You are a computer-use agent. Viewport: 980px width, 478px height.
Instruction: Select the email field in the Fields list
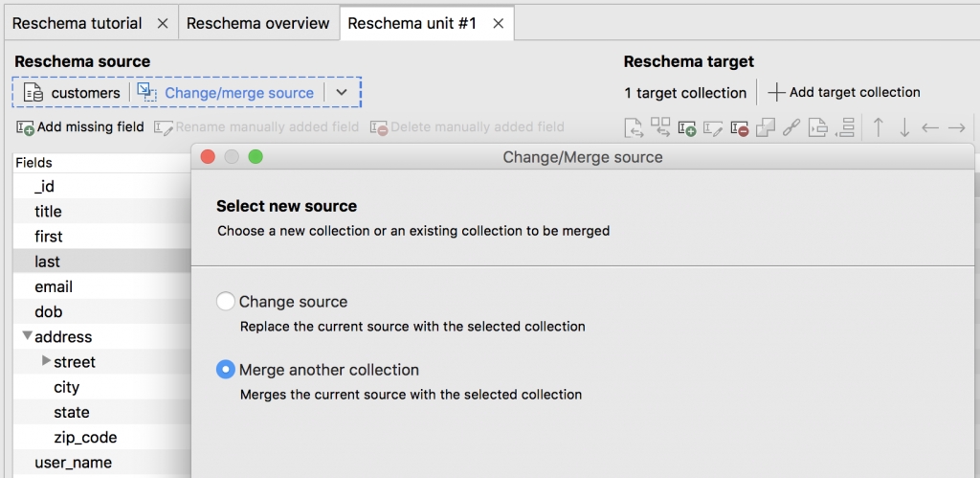[x=101, y=286]
